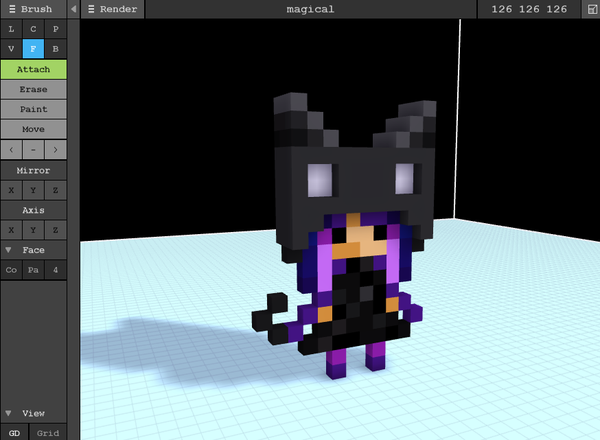Click the minus '-' button
The height and width of the screenshot is (440, 600).
33,150
